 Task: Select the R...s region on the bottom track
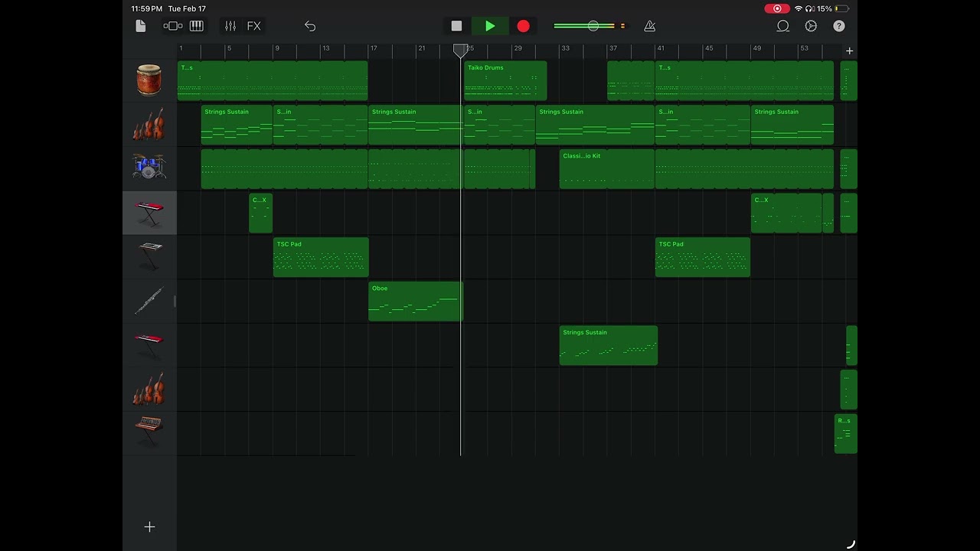pyautogui.click(x=846, y=434)
